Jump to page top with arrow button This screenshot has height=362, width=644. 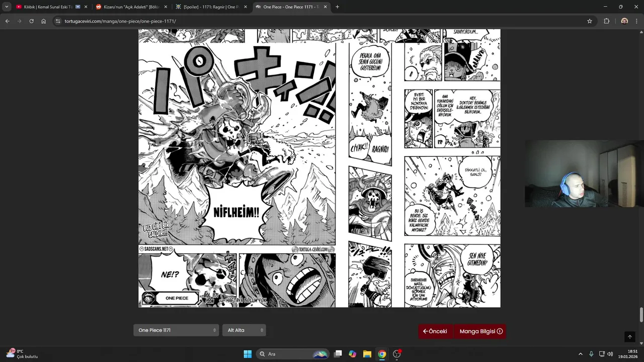[629, 337]
